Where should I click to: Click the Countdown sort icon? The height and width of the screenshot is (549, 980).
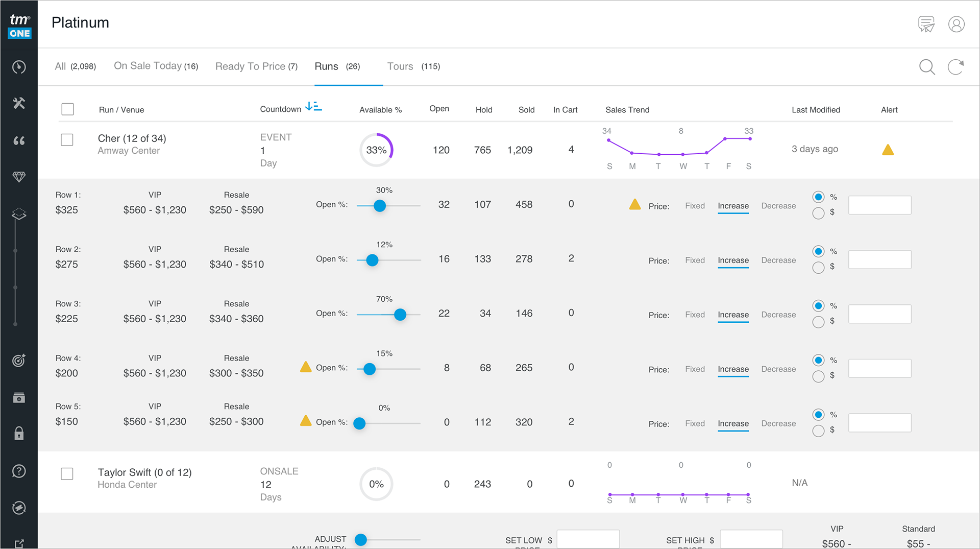[313, 106]
